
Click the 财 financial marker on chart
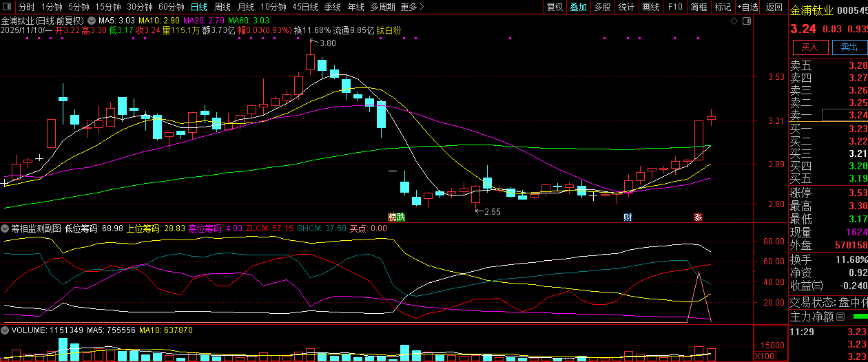point(628,217)
